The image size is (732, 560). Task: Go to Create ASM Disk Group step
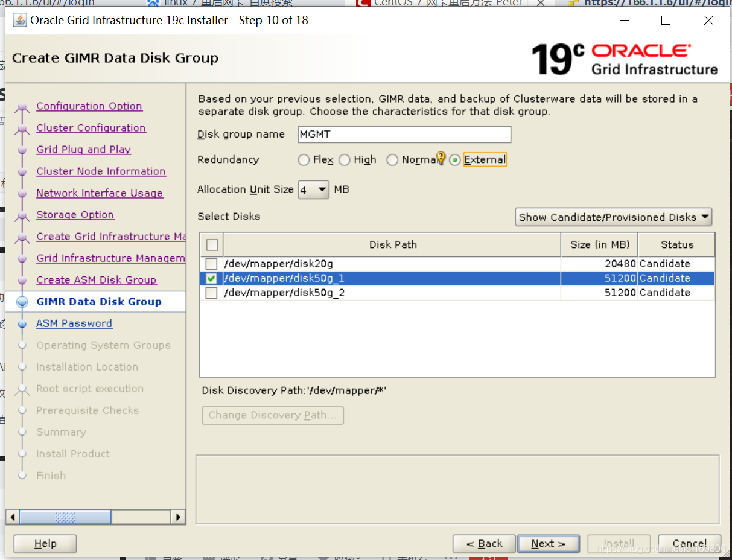point(97,280)
